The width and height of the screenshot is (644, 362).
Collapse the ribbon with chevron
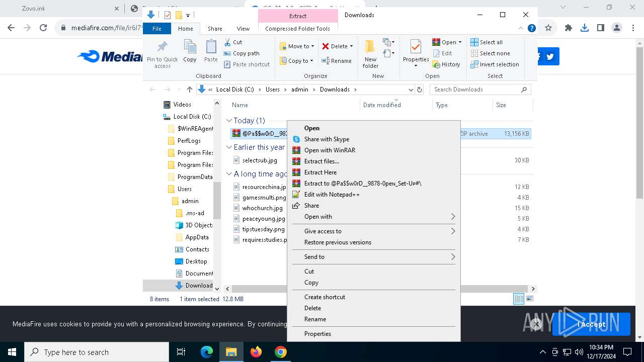pos(521,29)
